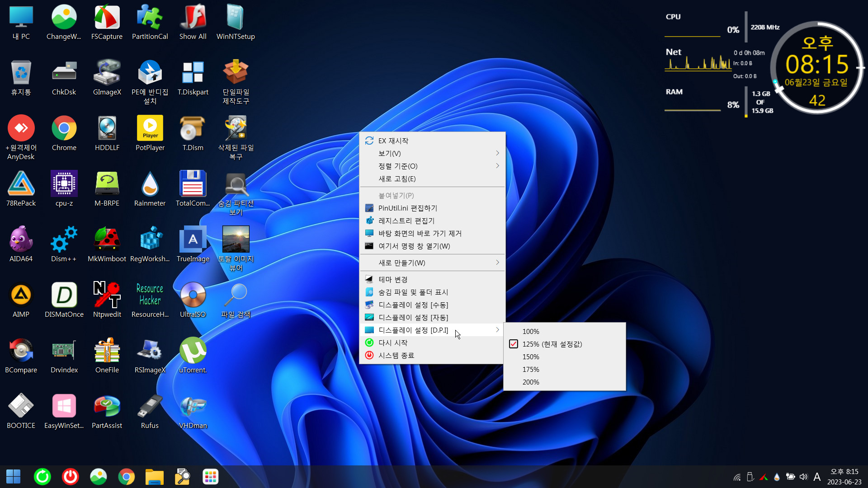Open the colorful apps grid taskbar icon

click(211, 477)
